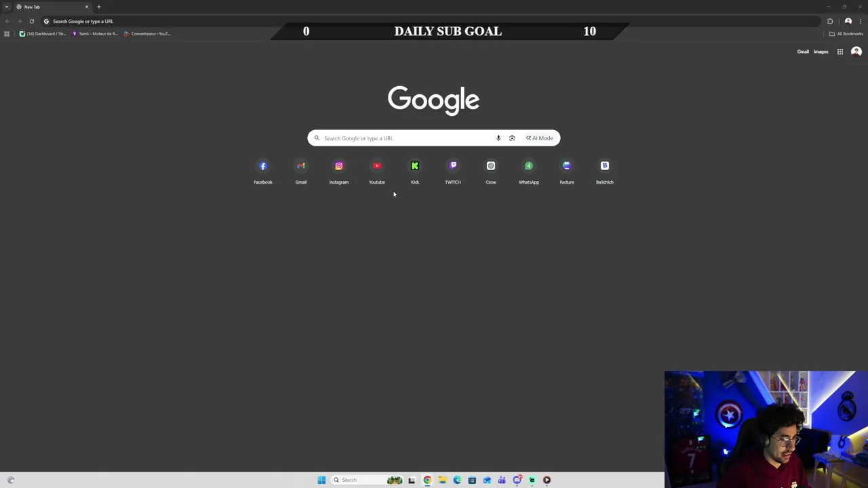Open the Convertisseur : YouT... bookmark
This screenshot has height=488, width=868.
tap(147, 34)
